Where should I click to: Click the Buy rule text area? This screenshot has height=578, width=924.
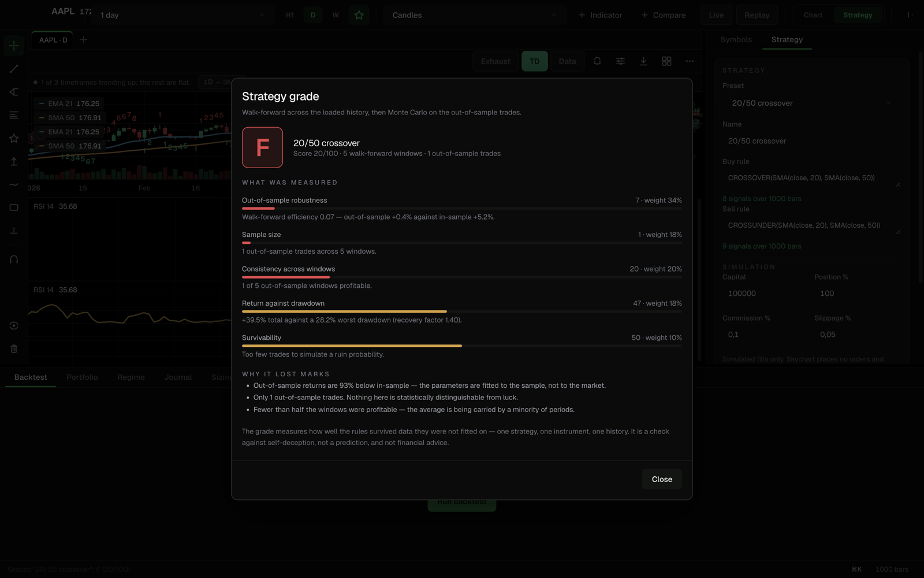click(x=811, y=178)
